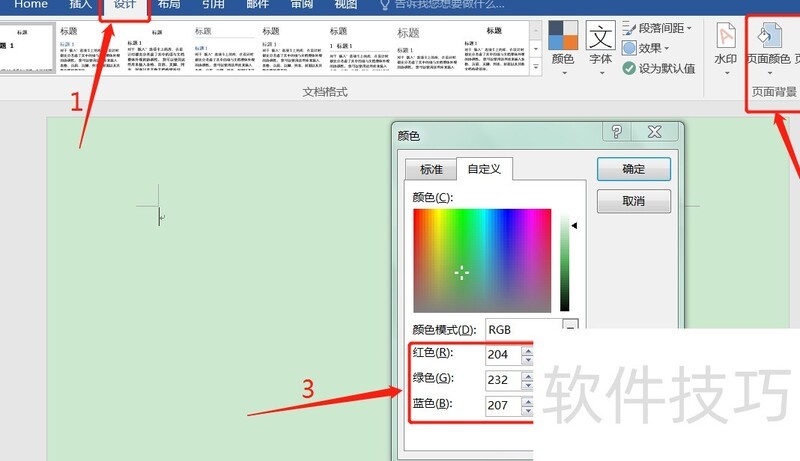Decrease the Red value with down spinner
This screenshot has width=800, height=461.
(x=528, y=360)
